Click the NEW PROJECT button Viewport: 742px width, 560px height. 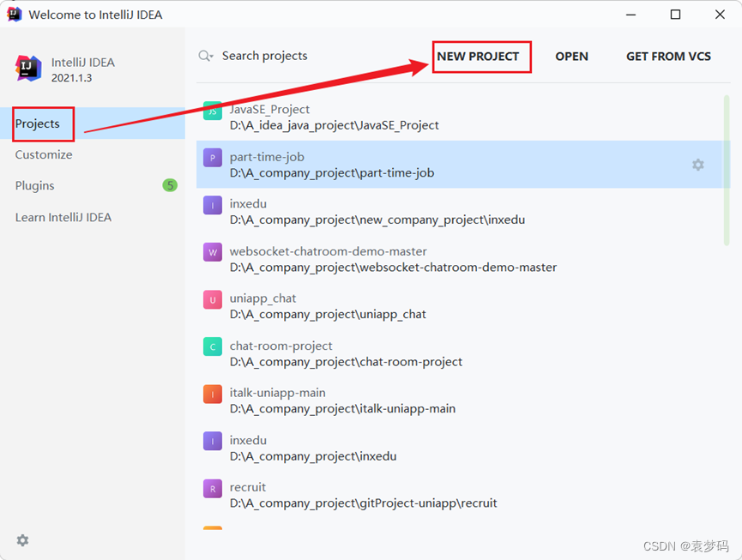pyautogui.click(x=478, y=57)
